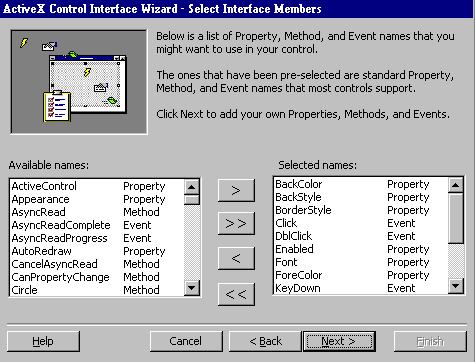The width and height of the screenshot is (475, 362).
Task: Click Selected names scrollbar down arrow
Action: click(456, 286)
